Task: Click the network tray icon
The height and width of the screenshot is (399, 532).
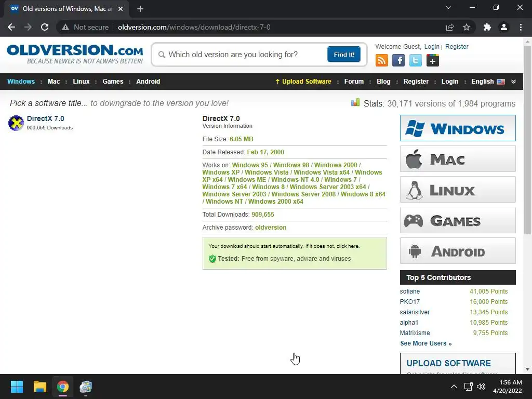Action: 469,387
